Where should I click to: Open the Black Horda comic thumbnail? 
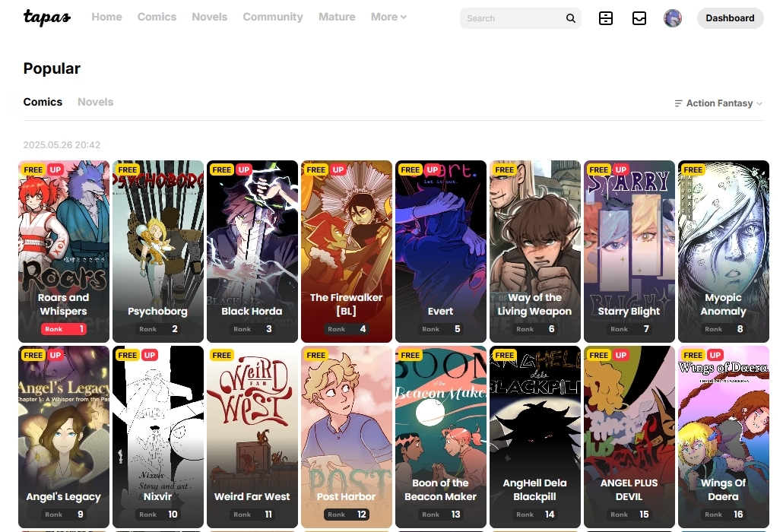pos(252,243)
